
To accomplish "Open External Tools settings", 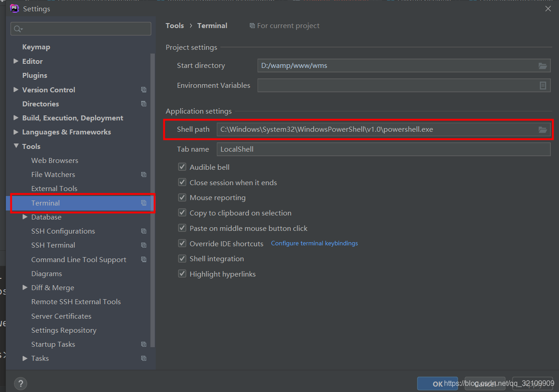I will pyautogui.click(x=54, y=188).
